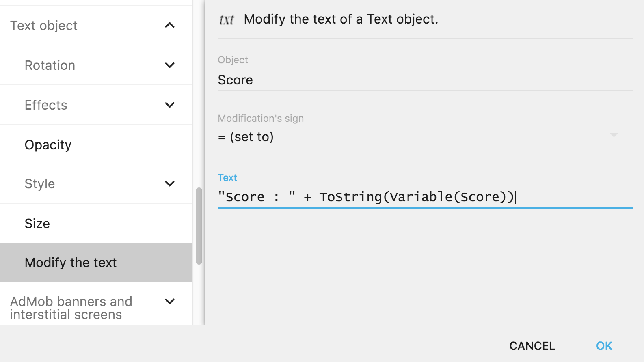644x362 pixels.
Task: Confirm with the OK button
Action: point(604,346)
